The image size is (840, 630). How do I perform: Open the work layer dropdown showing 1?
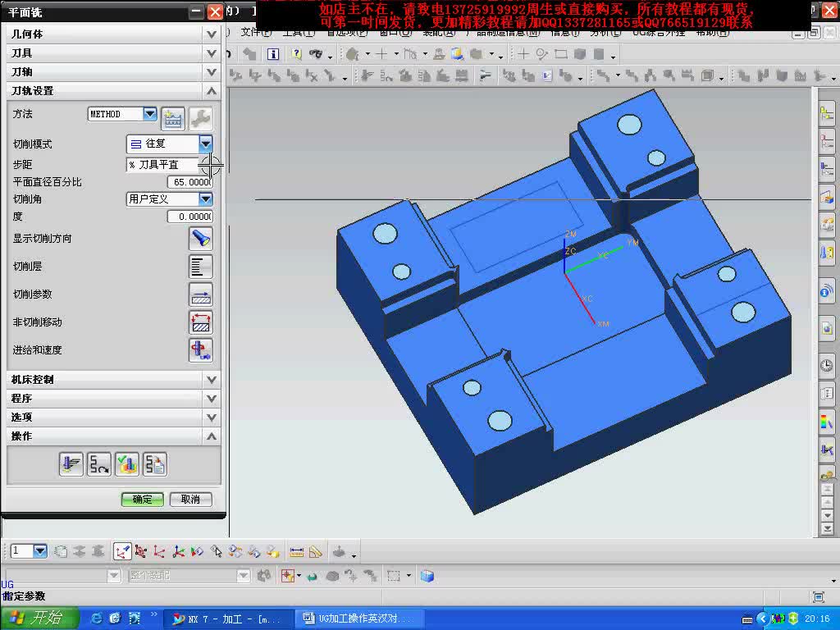[40, 550]
